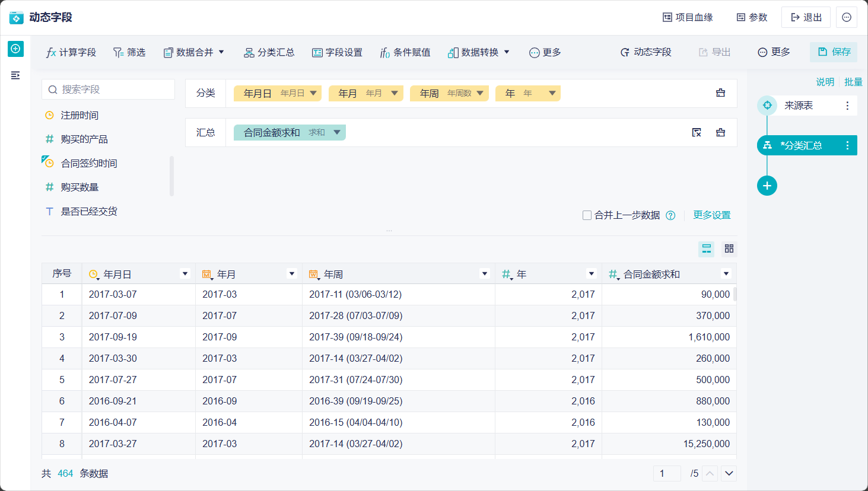This screenshot has width=868, height=491.
Task: Open the 更多设置 link
Action: [x=712, y=215]
